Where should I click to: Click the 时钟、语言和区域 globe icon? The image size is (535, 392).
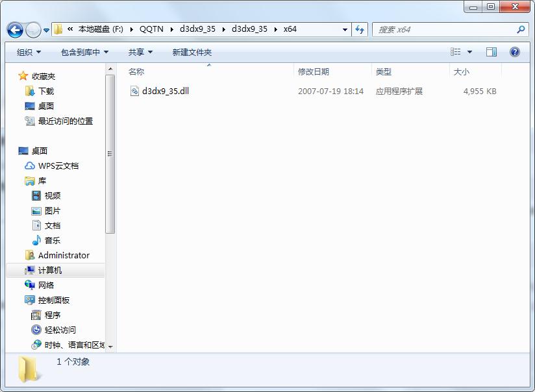click(x=36, y=345)
